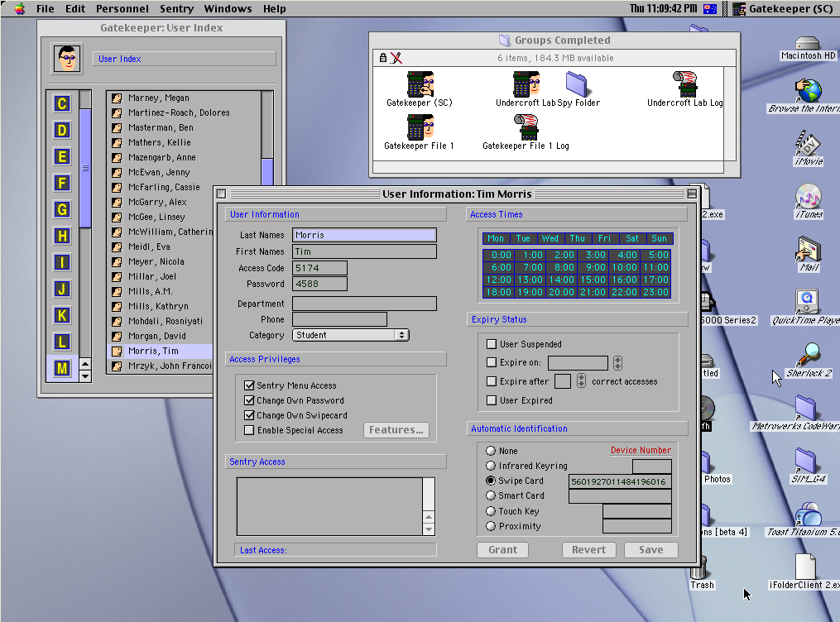Screen dimensions: 840x622
Task: Open the iTunes desktop icon
Action: (809, 196)
